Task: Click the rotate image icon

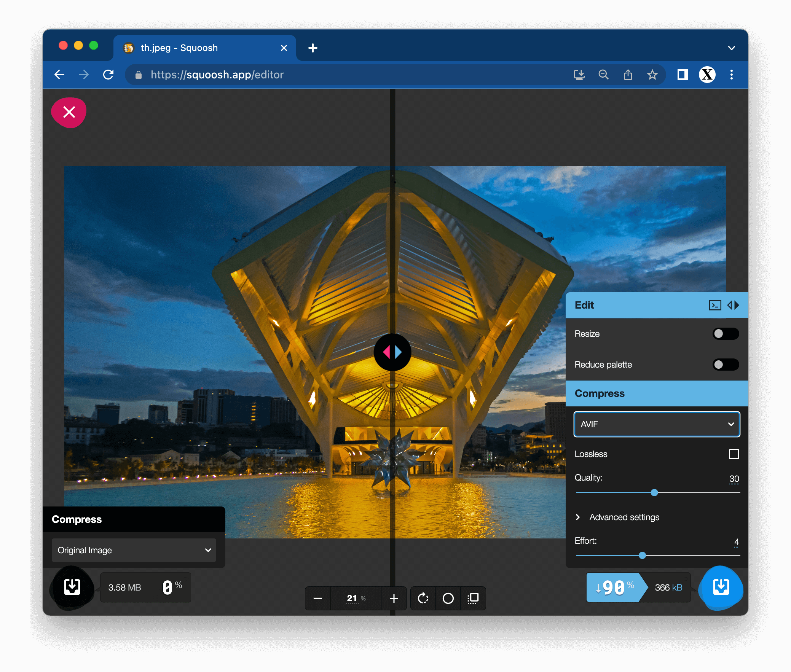Action: 423,598
